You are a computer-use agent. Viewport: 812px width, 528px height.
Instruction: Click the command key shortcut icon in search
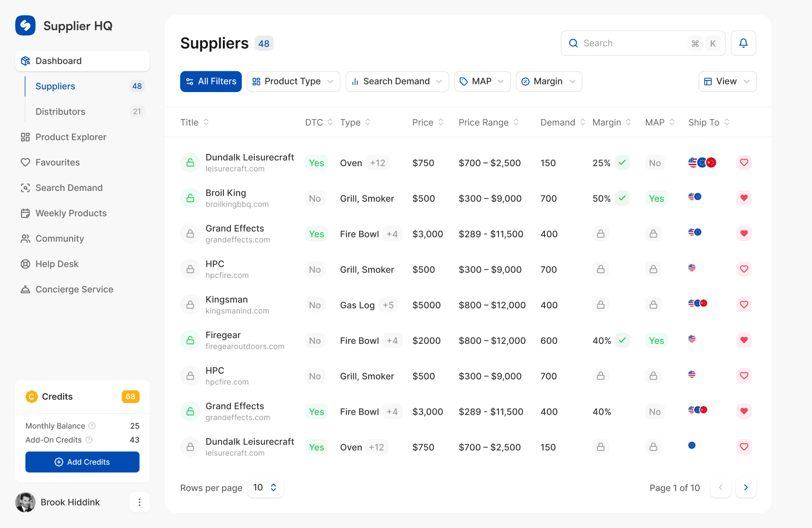(695, 43)
